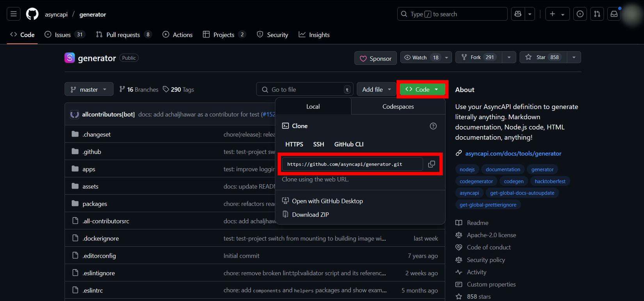Expand the Copilot dropdown arrow
The image size is (644, 301).
point(530,14)
